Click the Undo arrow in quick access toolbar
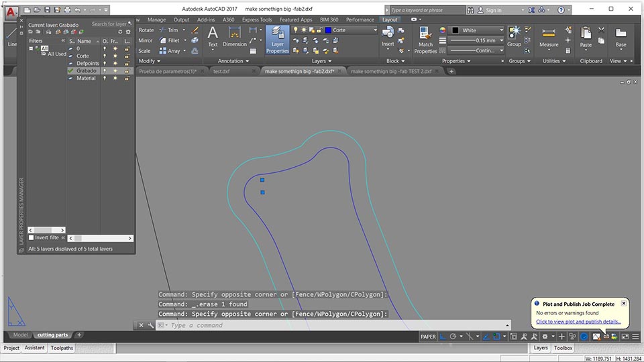Screen dimensions: 644x362 click(78, 9)
